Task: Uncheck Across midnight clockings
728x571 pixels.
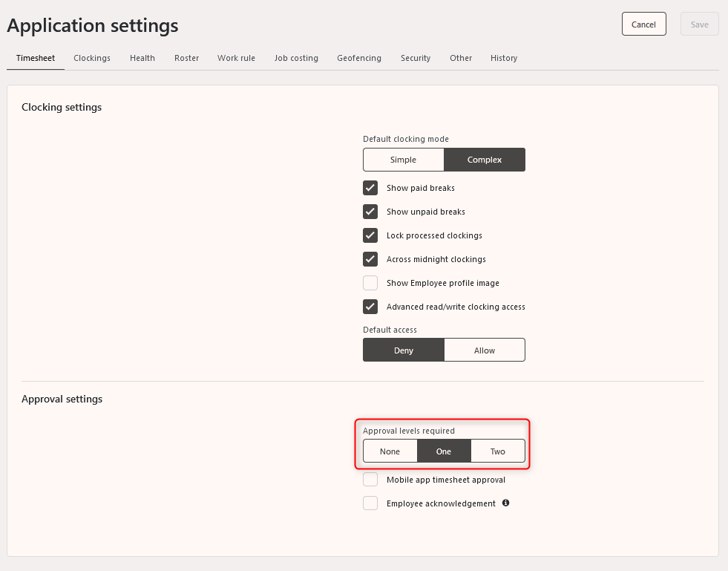Action: 370,259
